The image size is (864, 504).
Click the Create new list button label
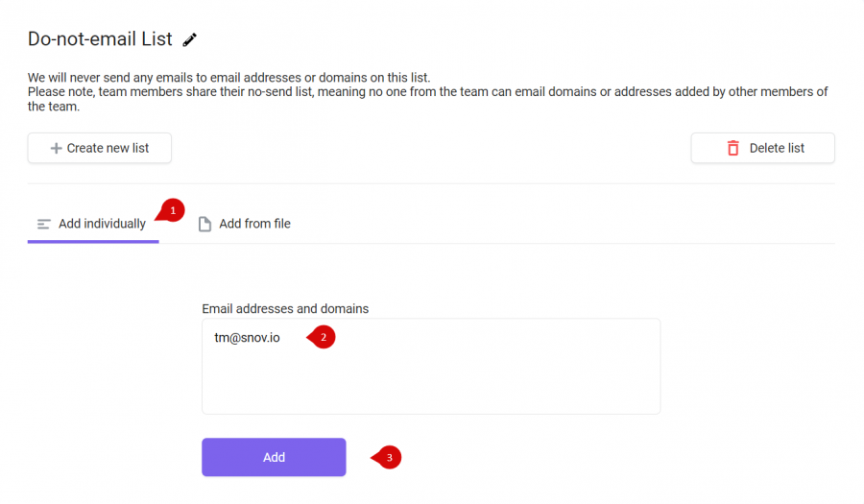pyautogui.click(x=108, y=148)
